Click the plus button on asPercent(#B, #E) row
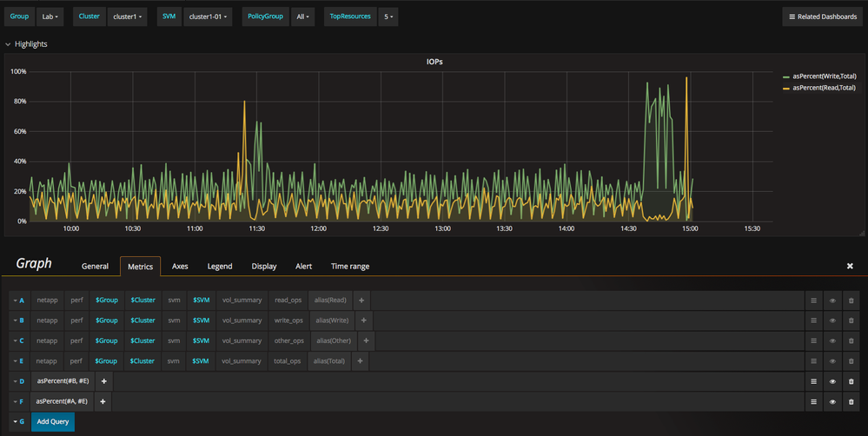This screenshot has width=868, height=436. point(104,381)
